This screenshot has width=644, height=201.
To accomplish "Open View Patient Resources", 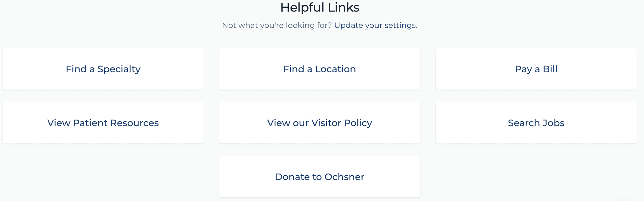I will (x=103, y=123).
